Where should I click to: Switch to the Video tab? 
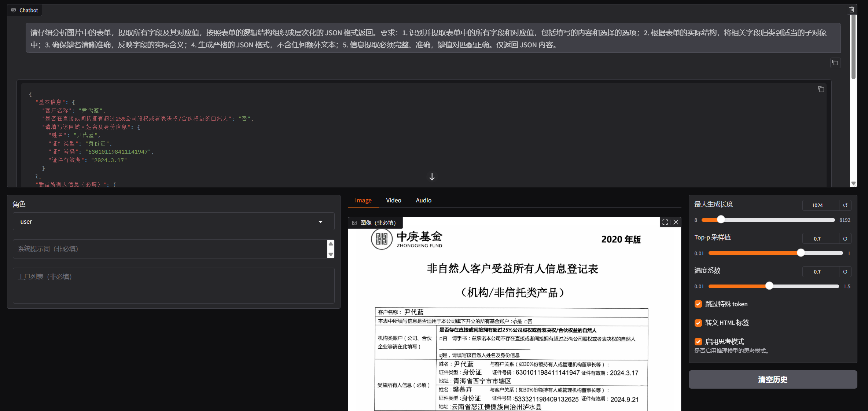(393, 200)
